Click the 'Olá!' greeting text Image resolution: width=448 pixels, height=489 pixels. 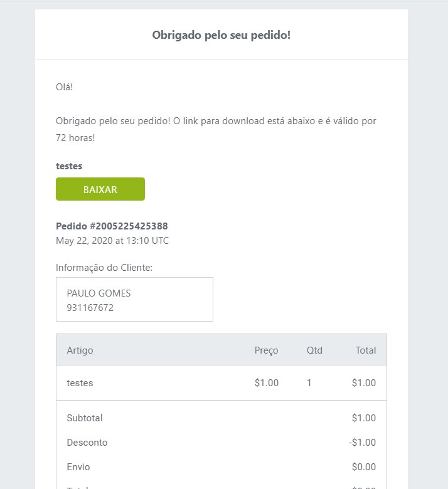(64, 87)
